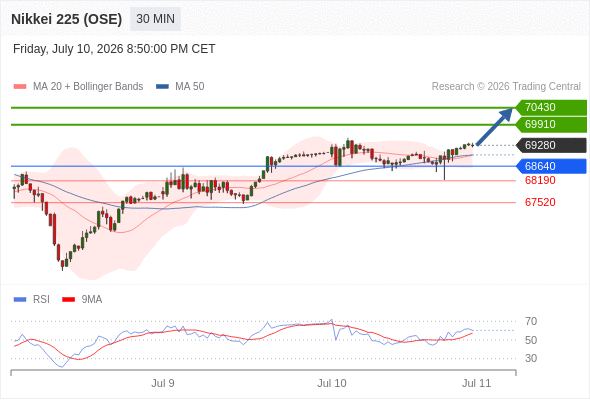Screen dimensions: 590x400
Task: Click the 68640 blue pivot tag
Action: tap(551, 166)
